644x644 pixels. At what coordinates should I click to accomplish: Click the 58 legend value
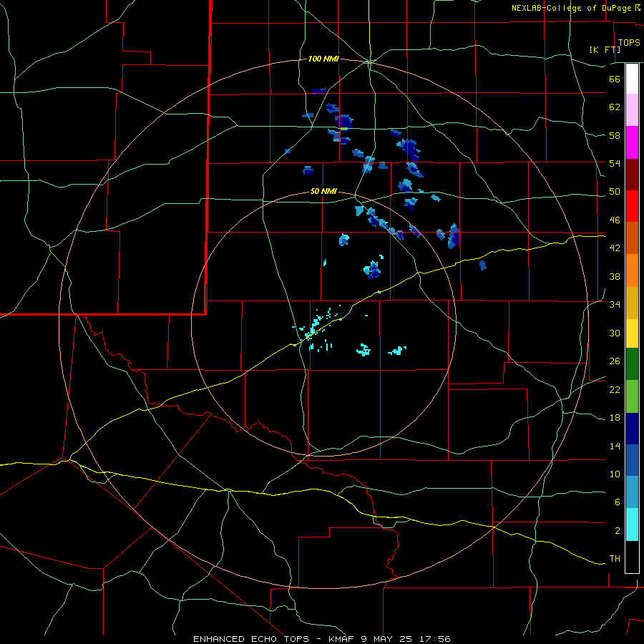(615, 135)
